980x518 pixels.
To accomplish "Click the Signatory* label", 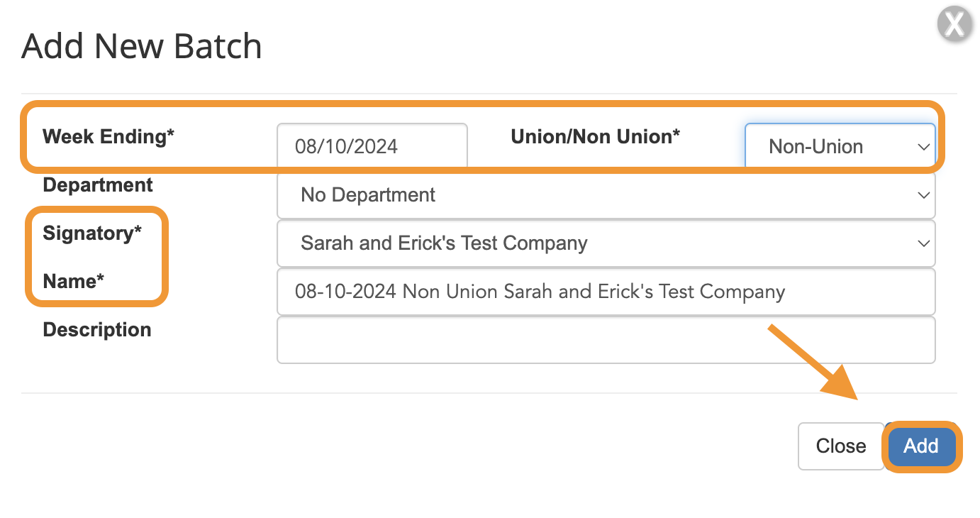I will pos(92,233).
